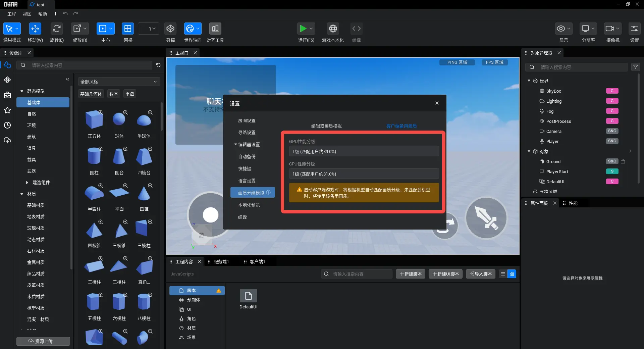Activate the 移动(W) move tool
Screen dimensions: 644x349
35,29
